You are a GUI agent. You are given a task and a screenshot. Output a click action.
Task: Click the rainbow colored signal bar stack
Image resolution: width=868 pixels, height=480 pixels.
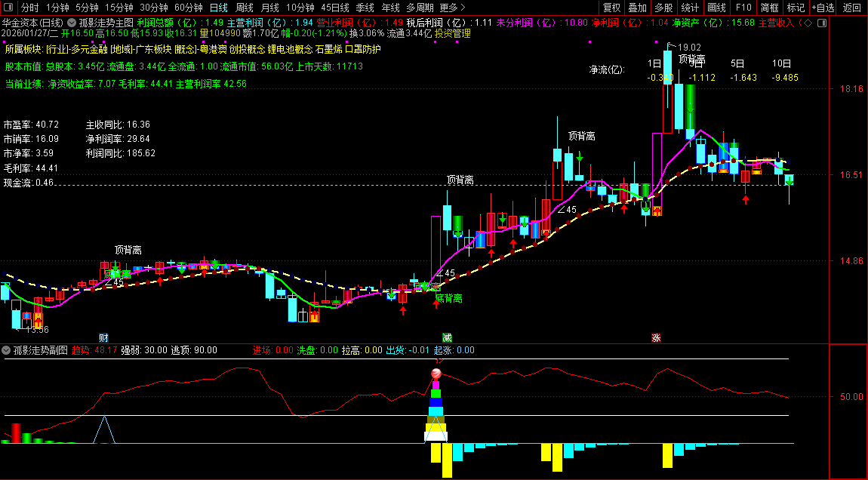pyautogui.click(x=436, y=411)
